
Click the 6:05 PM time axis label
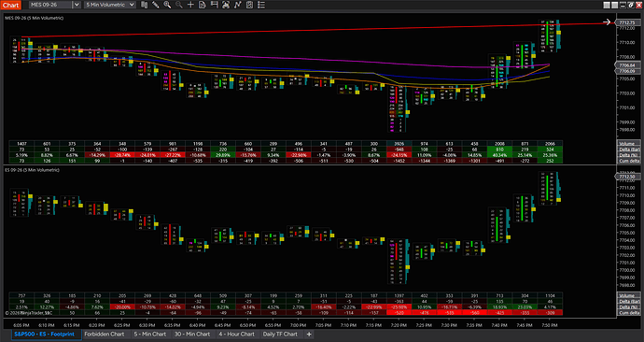click(x=21, y=325)
